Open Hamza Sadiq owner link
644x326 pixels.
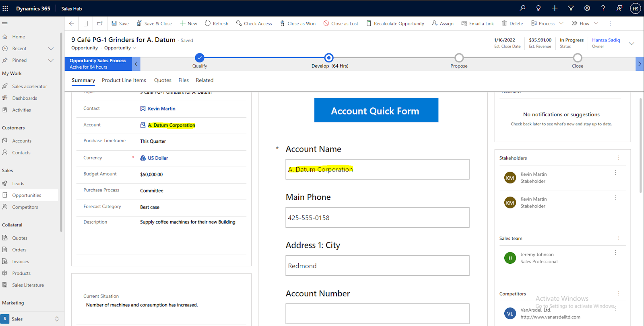[x=606, y=40]
